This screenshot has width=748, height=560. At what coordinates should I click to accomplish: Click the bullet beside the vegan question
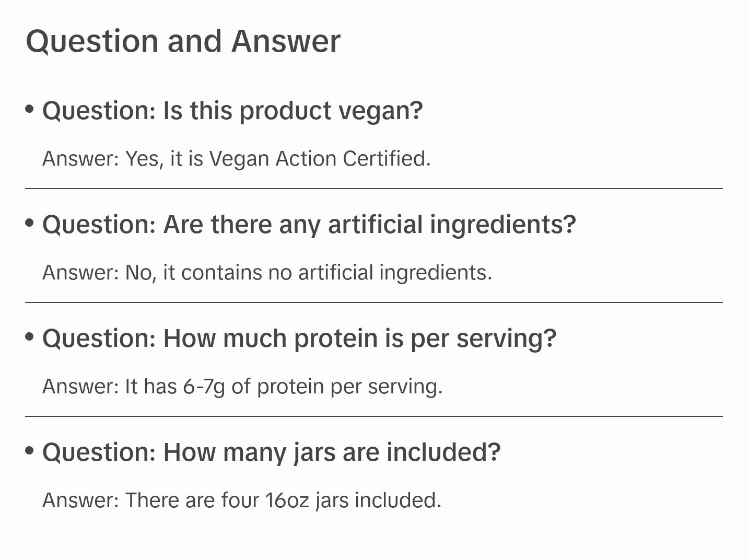30,109
